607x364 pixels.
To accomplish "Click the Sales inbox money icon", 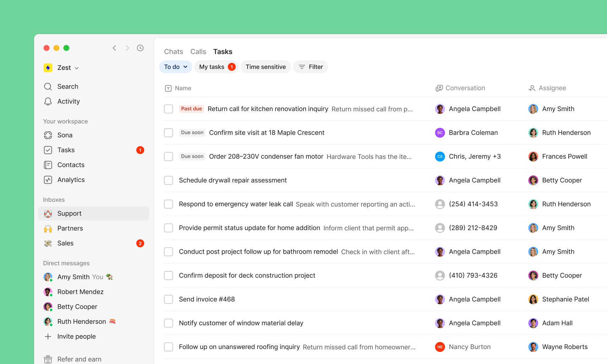I will click(48, 243).
